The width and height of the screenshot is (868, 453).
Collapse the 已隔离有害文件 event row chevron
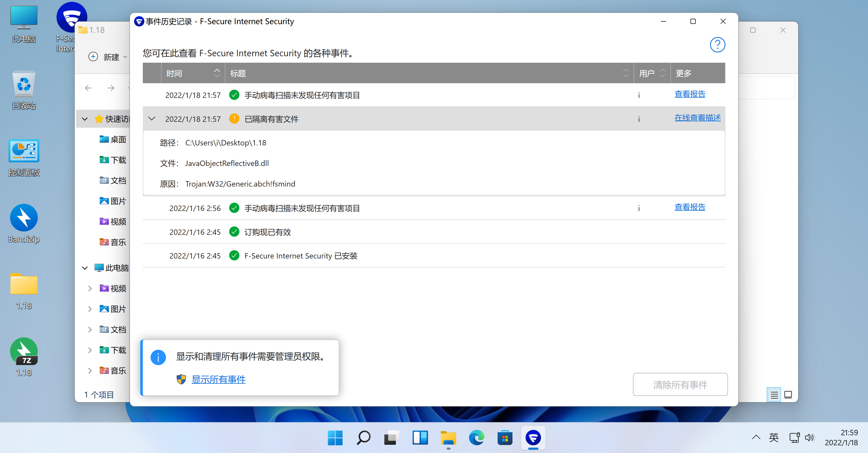coord(152,119)
